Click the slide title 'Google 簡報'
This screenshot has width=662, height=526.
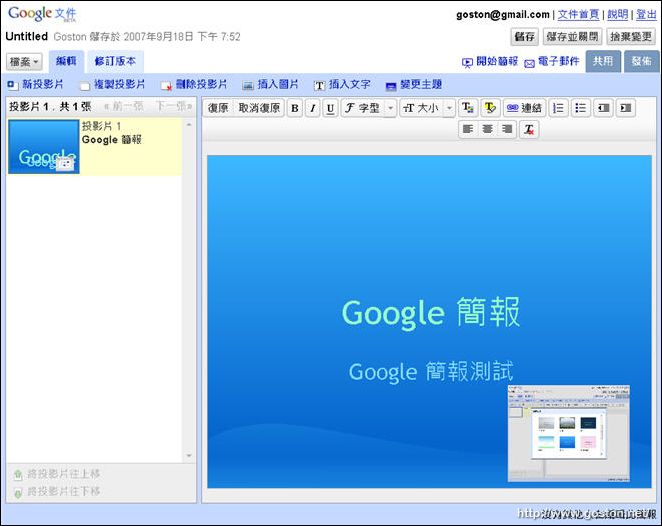(x=431, y=312)
